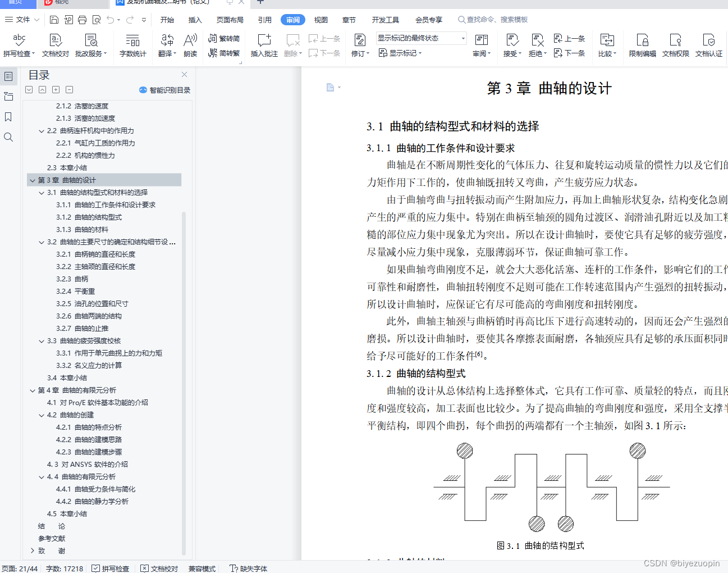Image resolution: width=728 pixels, height=573 pixels.
Task: Accept the change with 接受
Action: pyautogui.click(x=512, y=45)
